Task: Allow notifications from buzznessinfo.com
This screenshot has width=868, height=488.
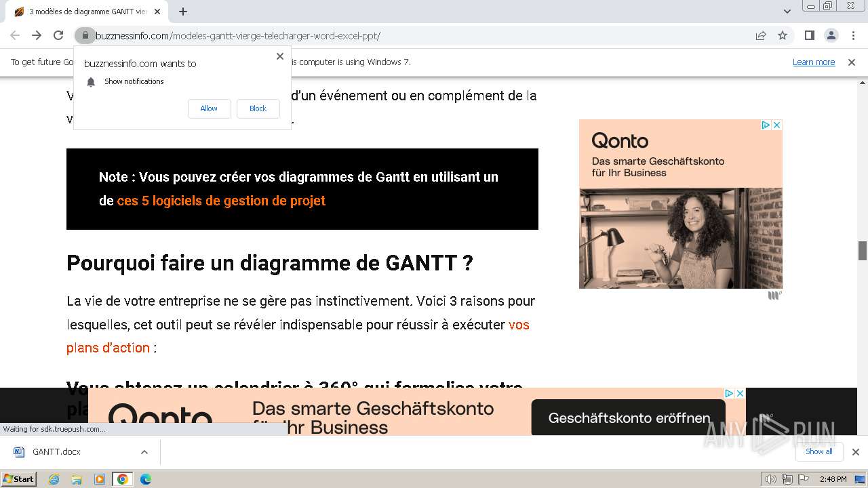Action: coord(209,108)
